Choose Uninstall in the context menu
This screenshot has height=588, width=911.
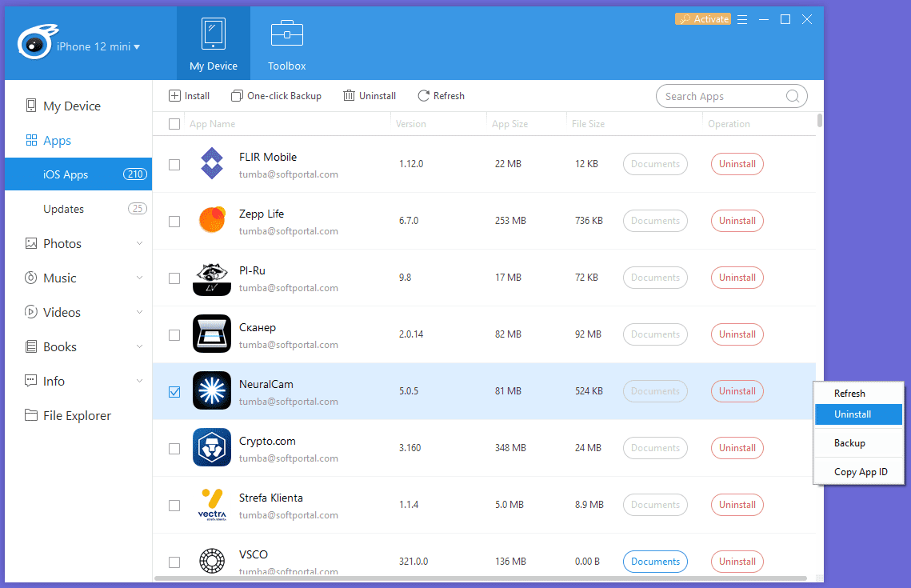click(x=859, y=414)
